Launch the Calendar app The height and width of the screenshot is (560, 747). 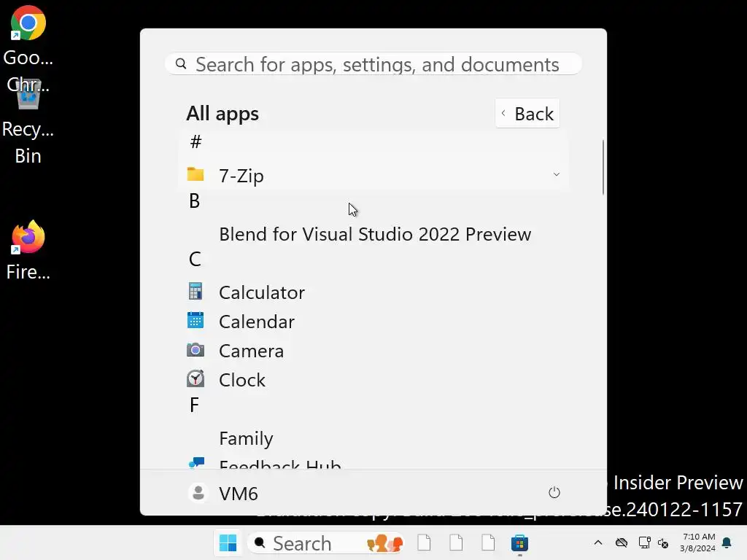click(x=256, y=322)
